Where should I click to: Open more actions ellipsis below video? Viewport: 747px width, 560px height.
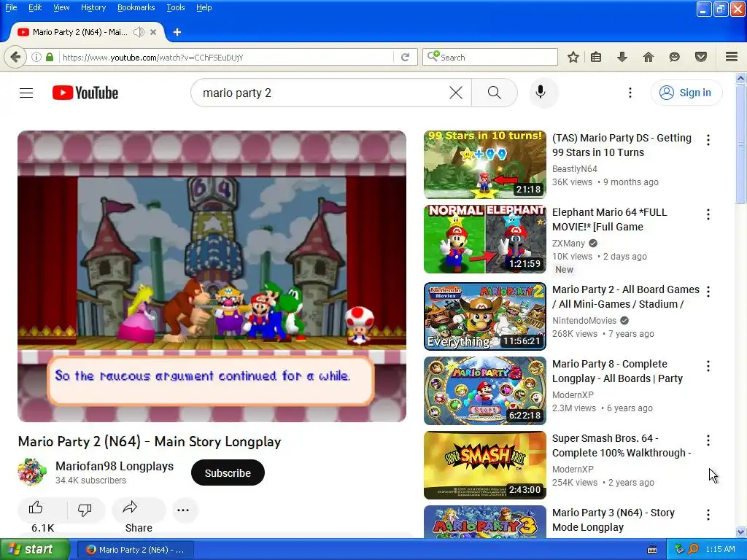[183, 510]
